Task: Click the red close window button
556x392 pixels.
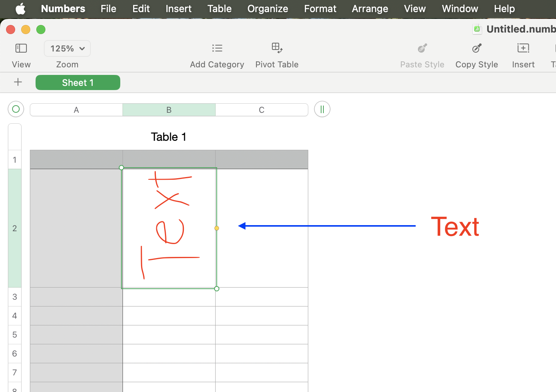Action: 11,30
